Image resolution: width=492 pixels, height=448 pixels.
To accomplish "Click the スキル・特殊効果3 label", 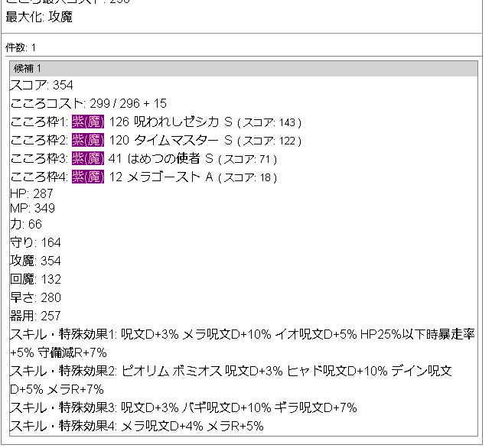I will click(x=64, y=407).
